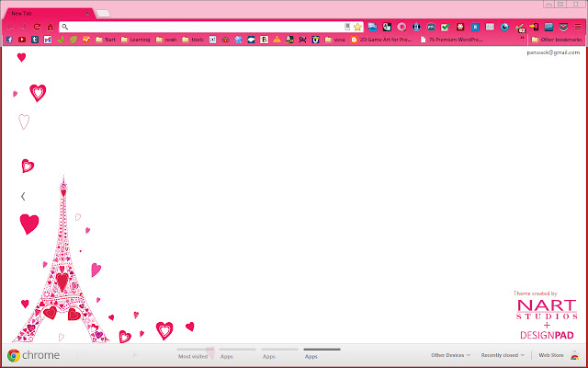Expand the Recently closed menu

(x=503, y=355)
